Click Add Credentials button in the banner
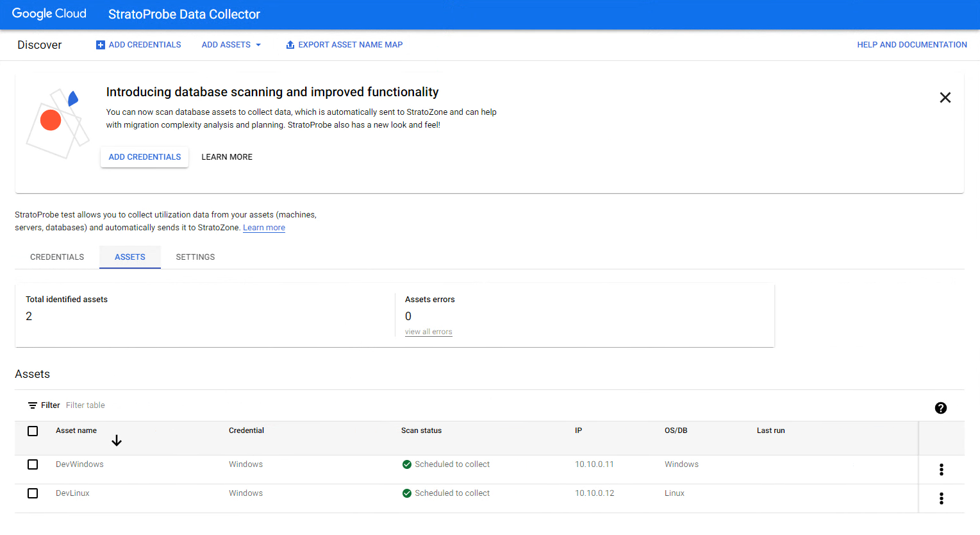Viewport: 980px width, 535px height. 145,157
